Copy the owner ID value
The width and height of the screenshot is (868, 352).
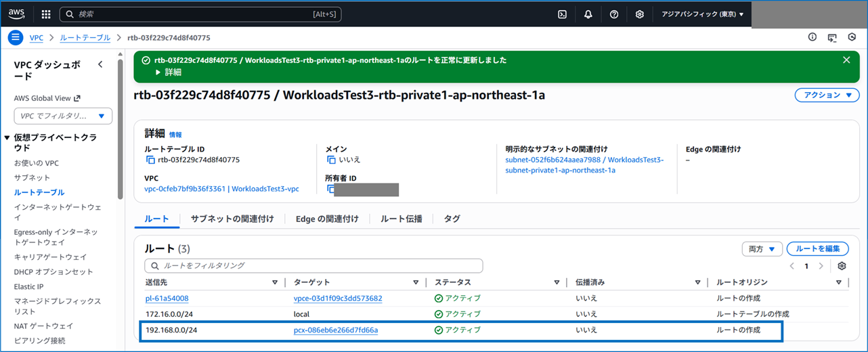click(x=331, y=189)
